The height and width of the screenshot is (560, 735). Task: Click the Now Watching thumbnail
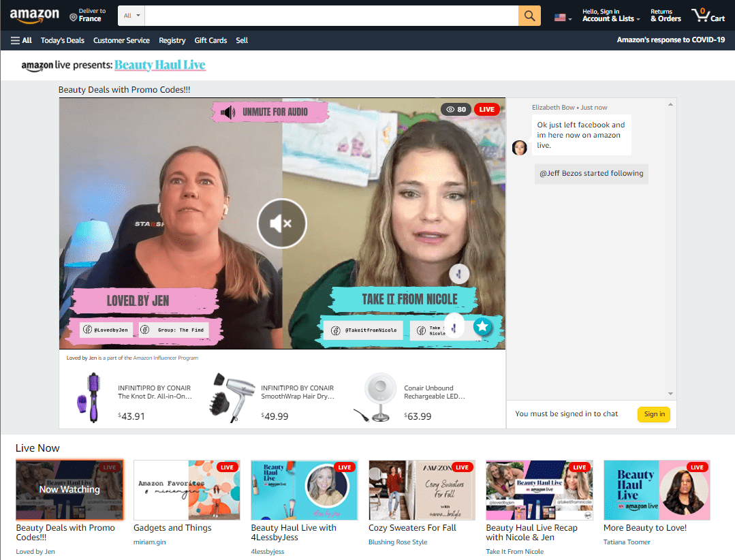69,490
